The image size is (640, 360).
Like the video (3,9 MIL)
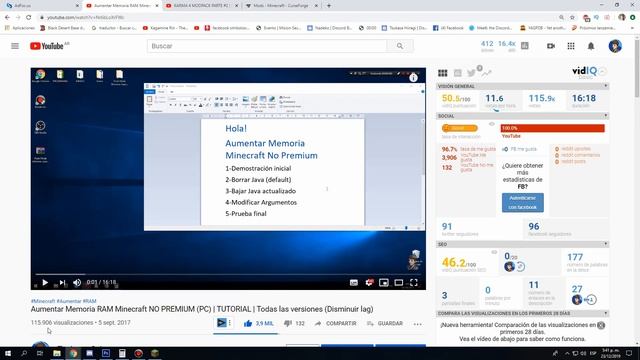click(x=258, y=323)
